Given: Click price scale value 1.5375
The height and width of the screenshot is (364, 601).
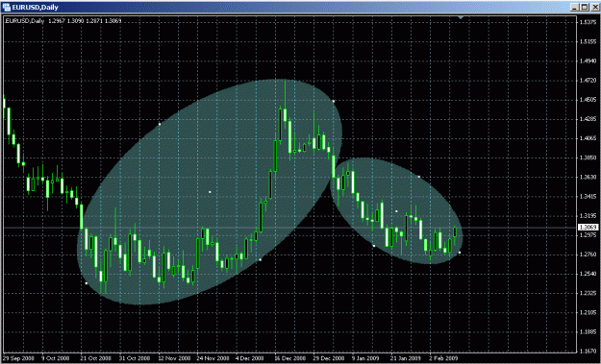Looking at the screenshot, I should click(588, 22).
